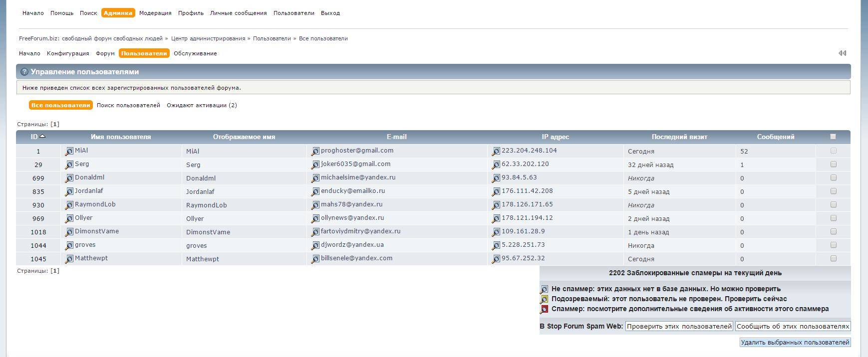
Task: Click Удалить выбранных пользователей button
Action: pyautogui.click(x=795, y=342)
